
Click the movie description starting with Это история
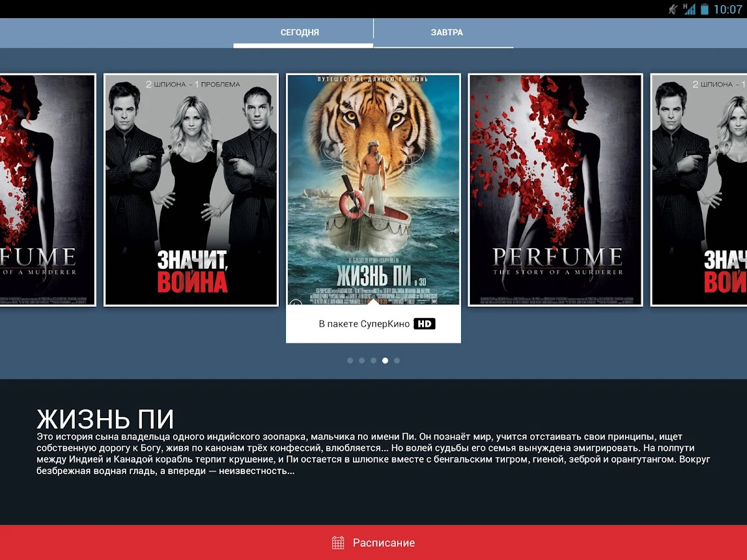click(374, 454)
